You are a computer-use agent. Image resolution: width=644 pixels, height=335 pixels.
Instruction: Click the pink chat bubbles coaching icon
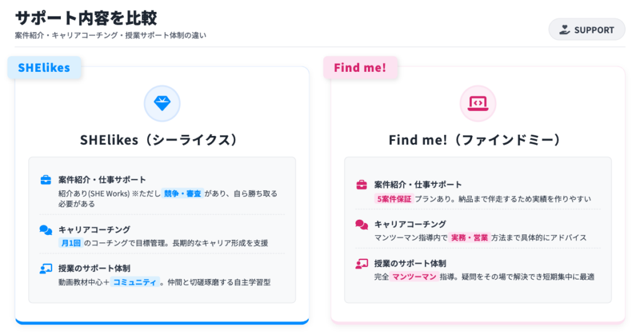click(x=362, y=224)
